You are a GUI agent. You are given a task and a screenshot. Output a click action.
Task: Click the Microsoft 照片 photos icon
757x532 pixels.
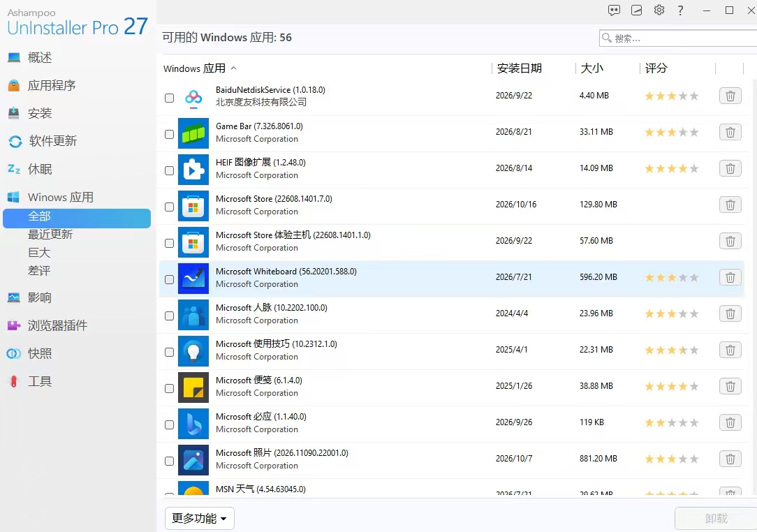(193, 460)
